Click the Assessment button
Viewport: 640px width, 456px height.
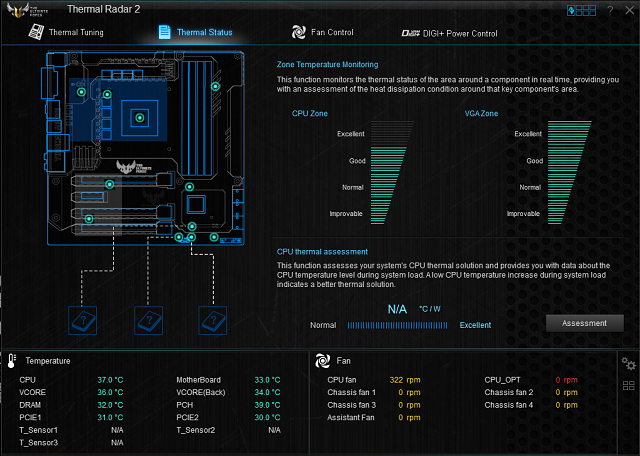(x=584, y=323)
